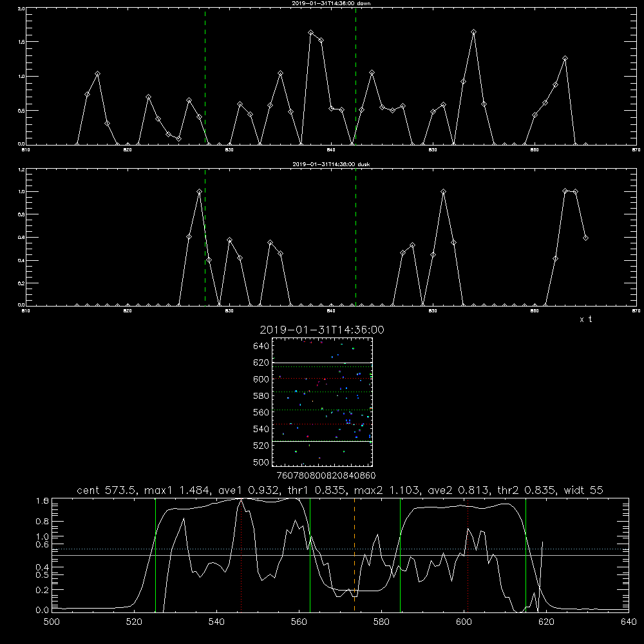Click the '2.0' y-axis label of dawn plot
The width and height of the screenshot is (644, 644).
[x=21, y=8]
